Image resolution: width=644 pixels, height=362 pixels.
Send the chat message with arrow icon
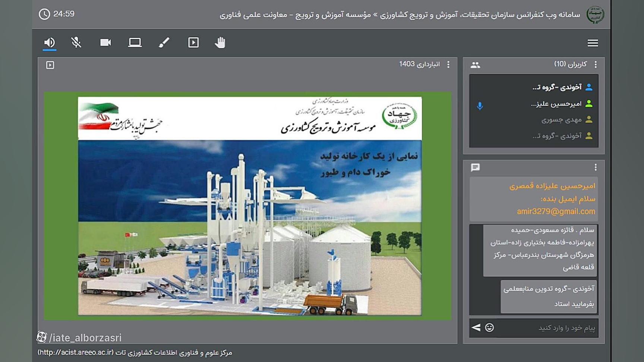tap(476, 327)
